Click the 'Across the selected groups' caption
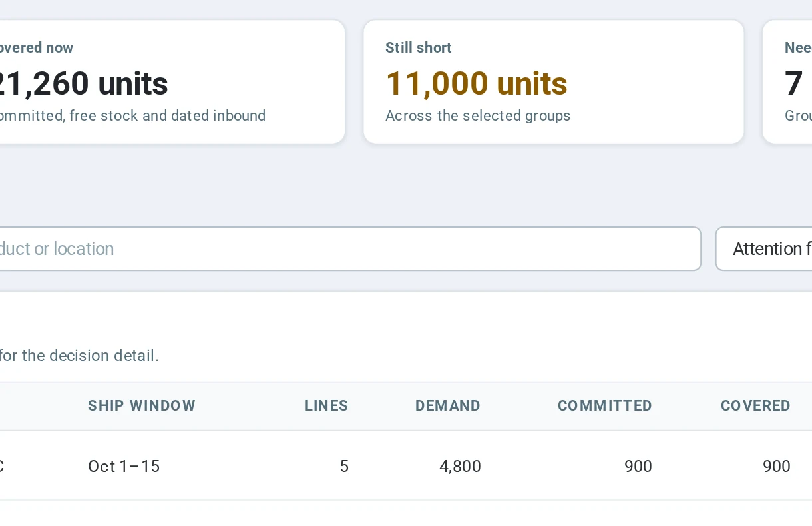812x526 pixels. 478,115
